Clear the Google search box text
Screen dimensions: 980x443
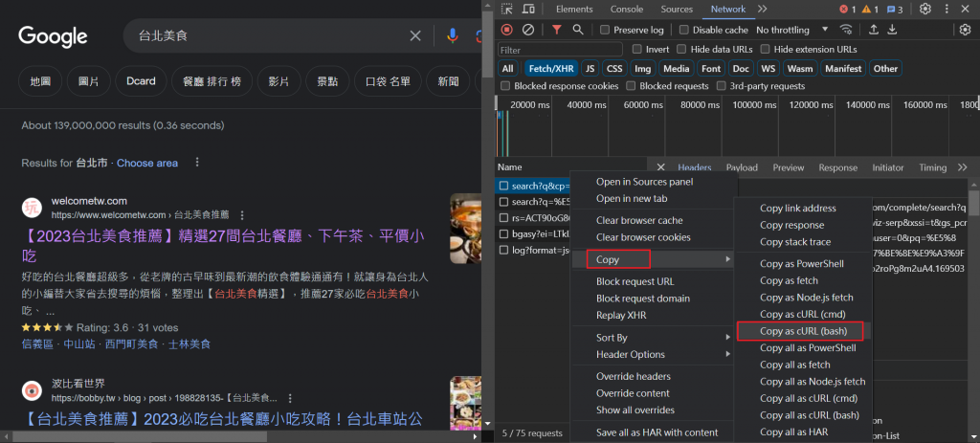pos(415,36)
